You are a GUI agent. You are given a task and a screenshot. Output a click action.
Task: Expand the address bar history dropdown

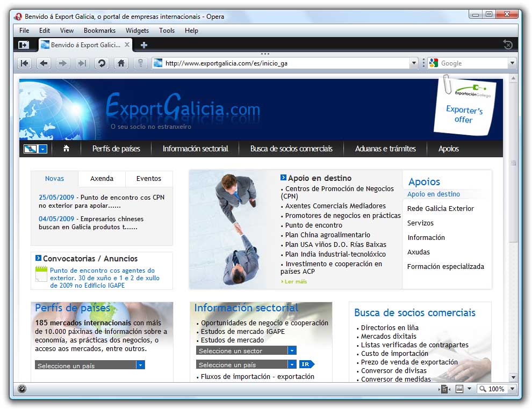[414, 63]
